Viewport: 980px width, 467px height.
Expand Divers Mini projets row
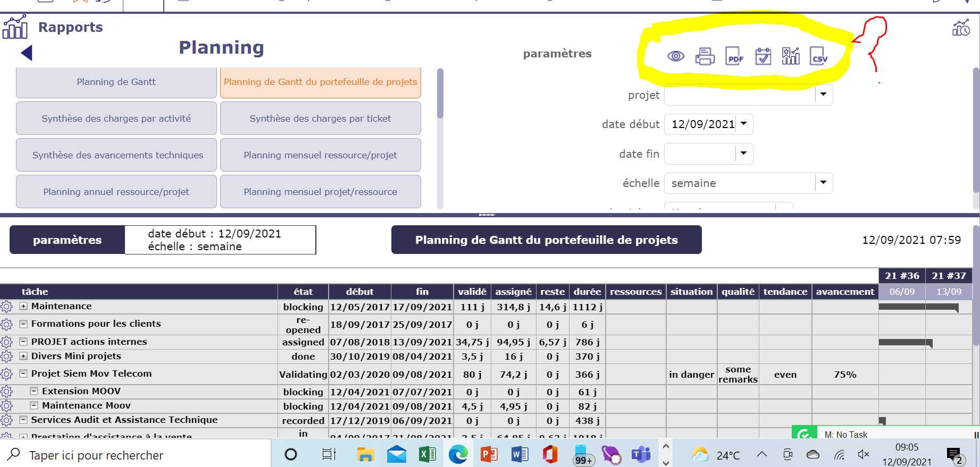tap(23, 356)
